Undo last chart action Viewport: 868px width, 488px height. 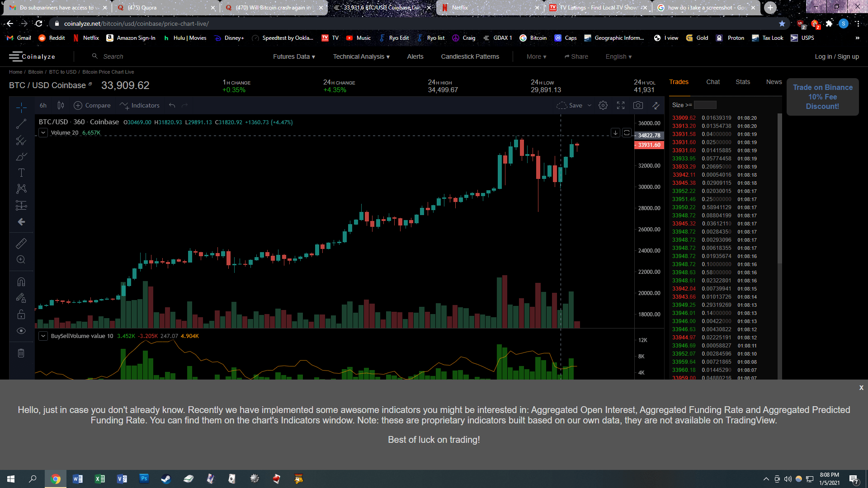[172, 105]
